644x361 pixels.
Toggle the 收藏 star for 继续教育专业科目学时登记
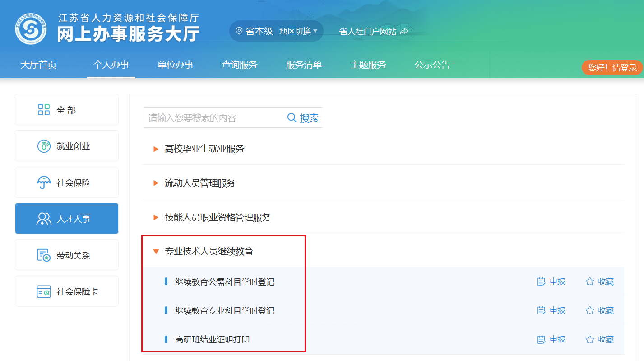589,310
